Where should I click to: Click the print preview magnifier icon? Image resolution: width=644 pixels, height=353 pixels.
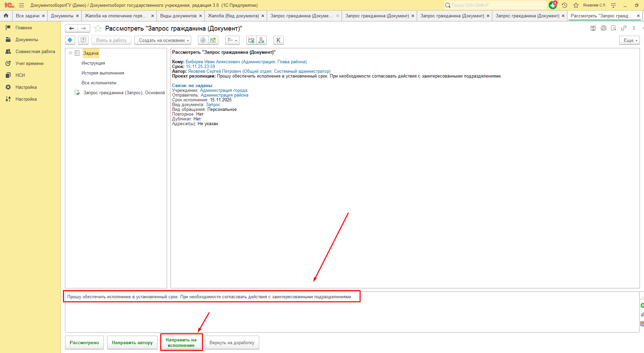[x=614, y=28]
